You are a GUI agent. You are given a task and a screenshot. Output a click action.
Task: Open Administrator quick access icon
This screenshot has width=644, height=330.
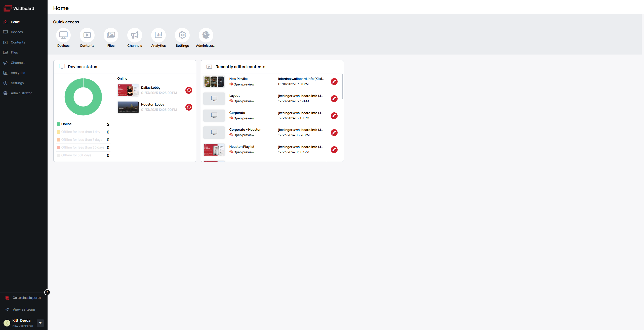point(206,35)
